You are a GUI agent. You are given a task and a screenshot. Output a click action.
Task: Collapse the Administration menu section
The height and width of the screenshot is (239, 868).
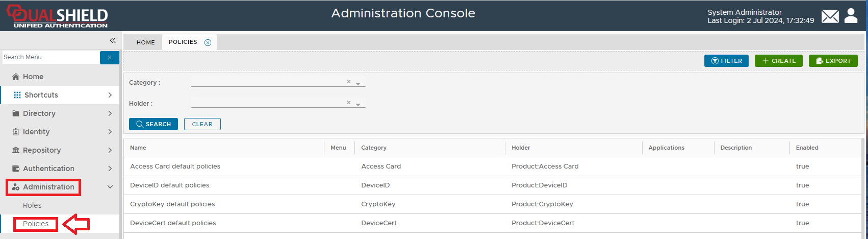(110, 187)
